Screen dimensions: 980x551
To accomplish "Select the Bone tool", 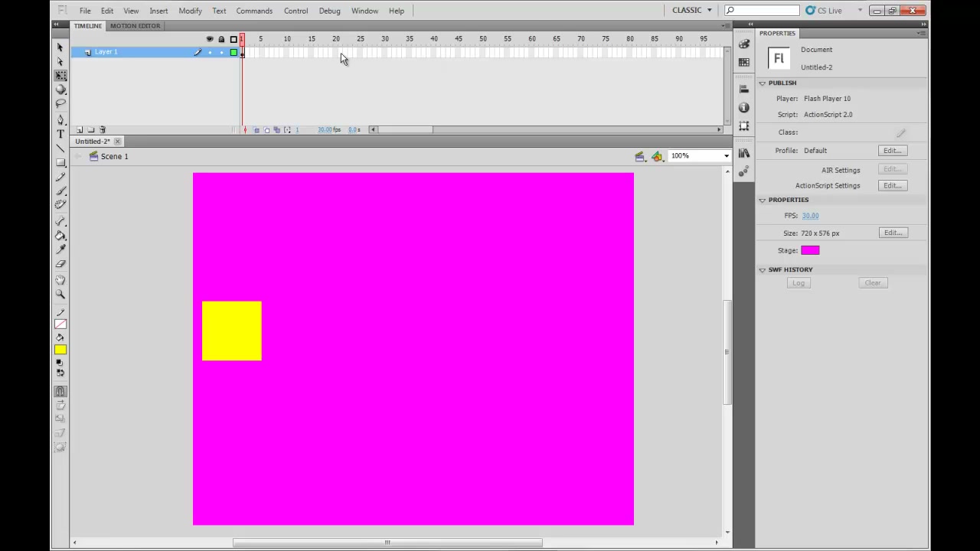I will (60, 221).
